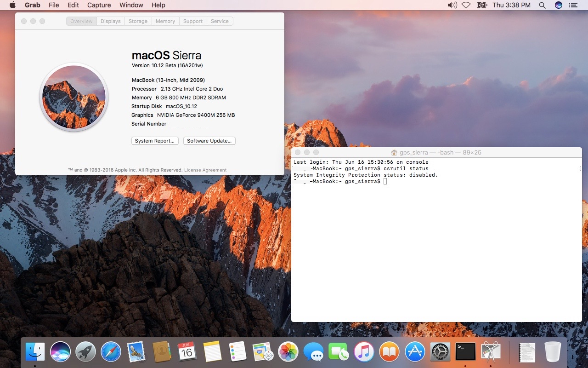Click the Wi-Fi status icon
The height and width of the screenshot is (368, 588).
point(466,5)
